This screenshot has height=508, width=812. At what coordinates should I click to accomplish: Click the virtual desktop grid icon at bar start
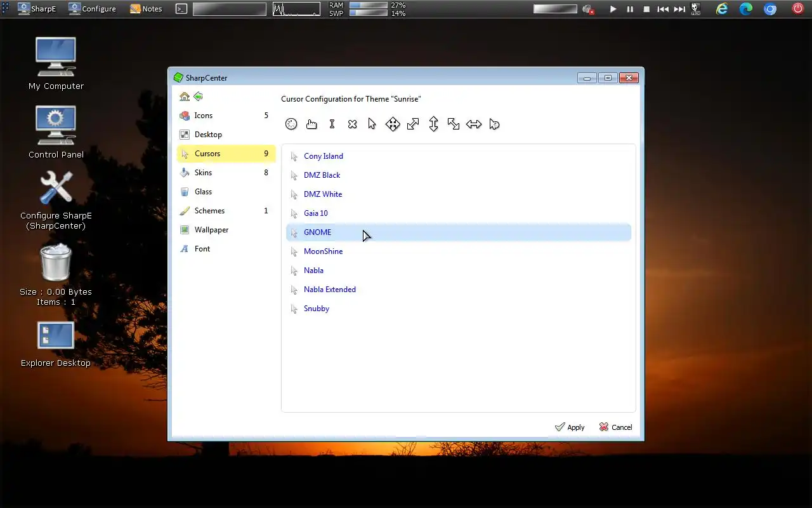(x=6, y=9)
